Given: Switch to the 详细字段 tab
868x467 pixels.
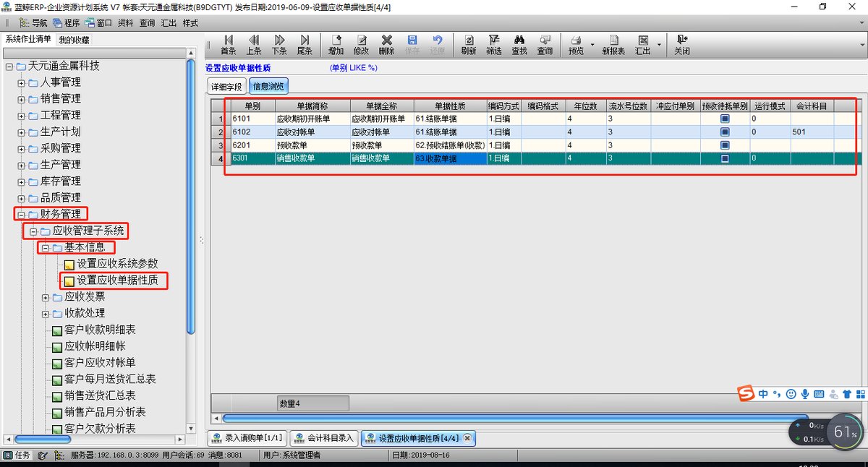Looking at the screenshot, I should point(227,86).
